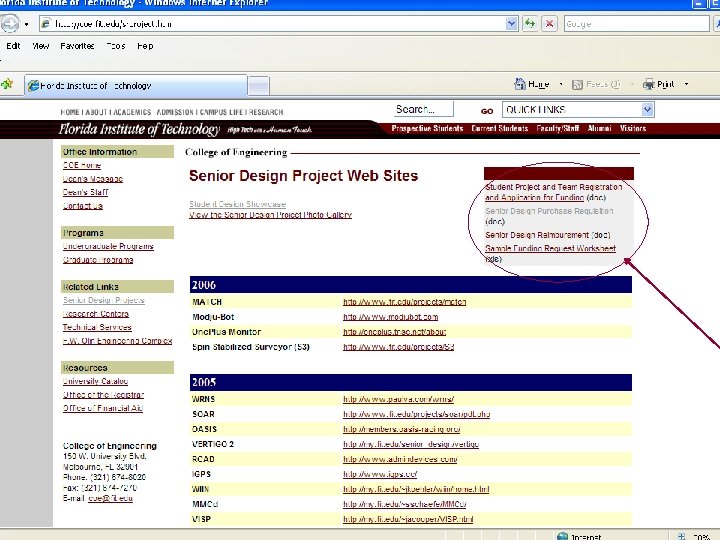Click the Google search box in toolbar
720x540 pixels.
tap(636, 23)
